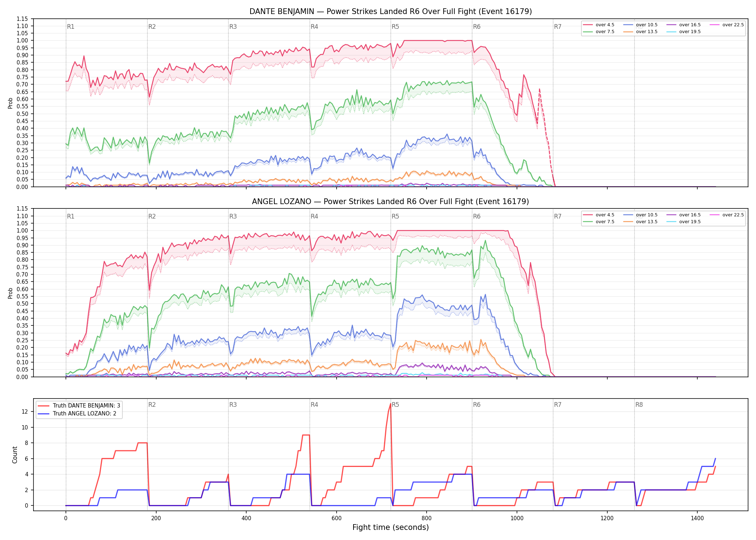756x540 pixels.
Task: Click the 'Count' y-axis label
Action: pos(15,455)
